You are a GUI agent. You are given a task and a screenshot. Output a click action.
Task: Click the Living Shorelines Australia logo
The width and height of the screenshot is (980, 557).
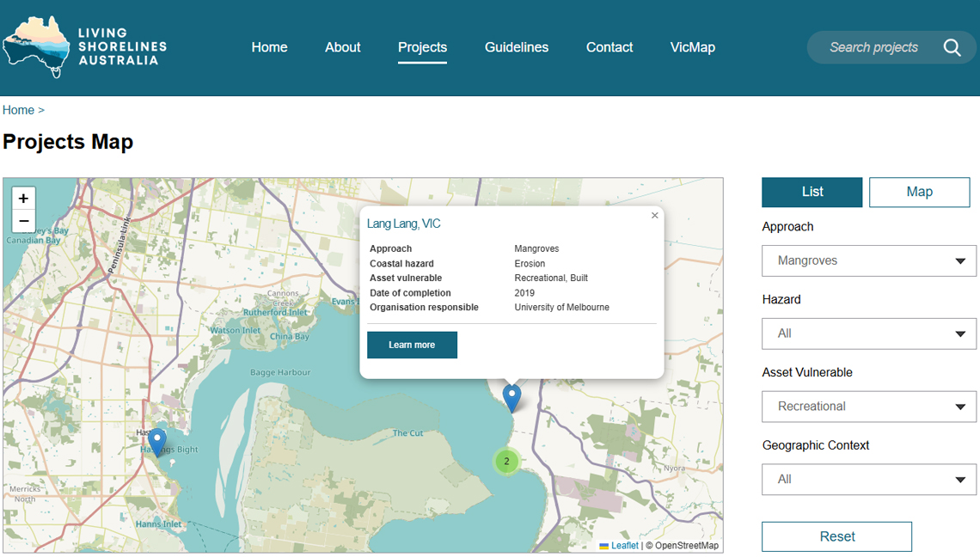click(x=84, y=47)
